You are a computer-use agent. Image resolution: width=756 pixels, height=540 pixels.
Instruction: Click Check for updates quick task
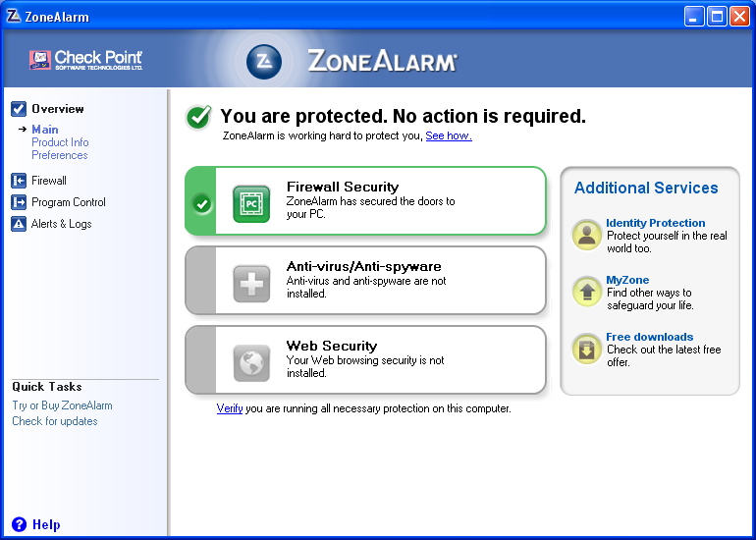(55, 421)
